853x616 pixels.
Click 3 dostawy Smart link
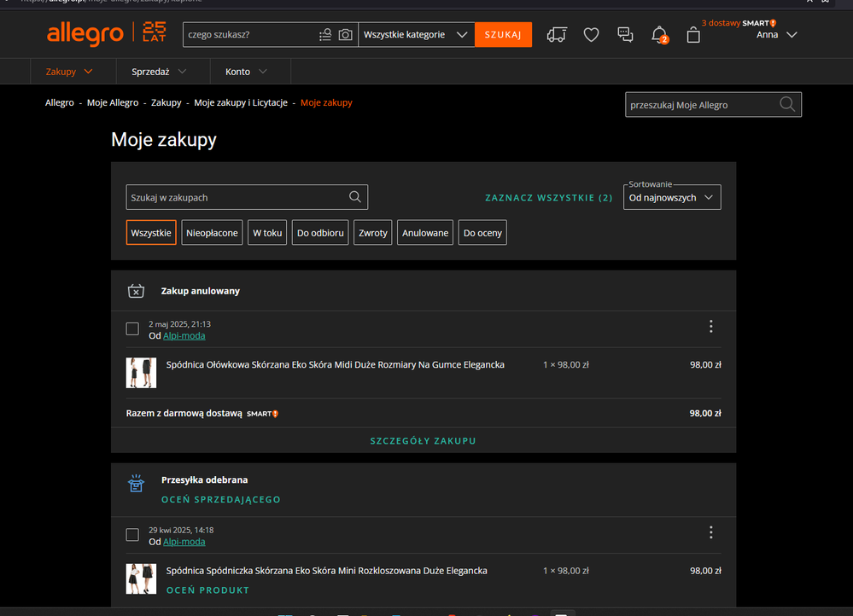pos(739,23)
